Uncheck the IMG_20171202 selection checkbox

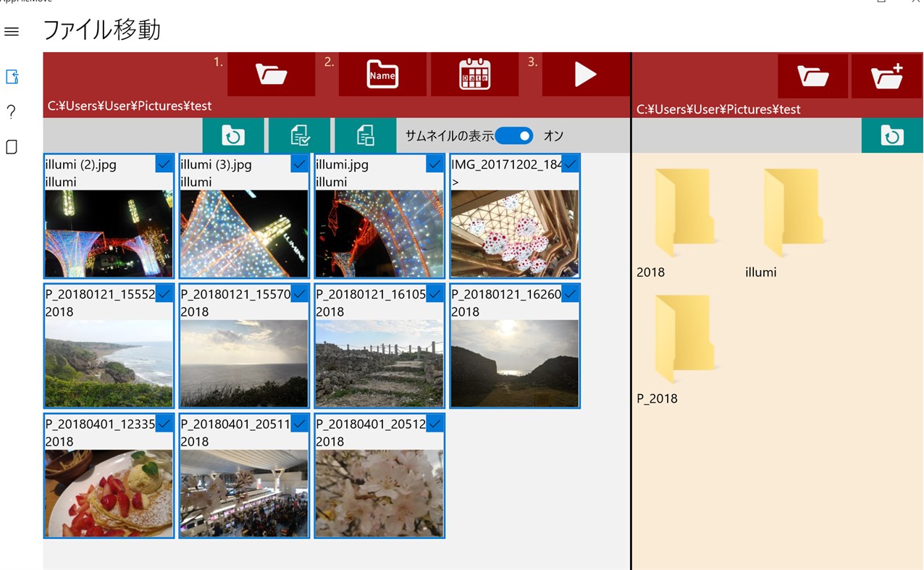click(x=570, y=164)
